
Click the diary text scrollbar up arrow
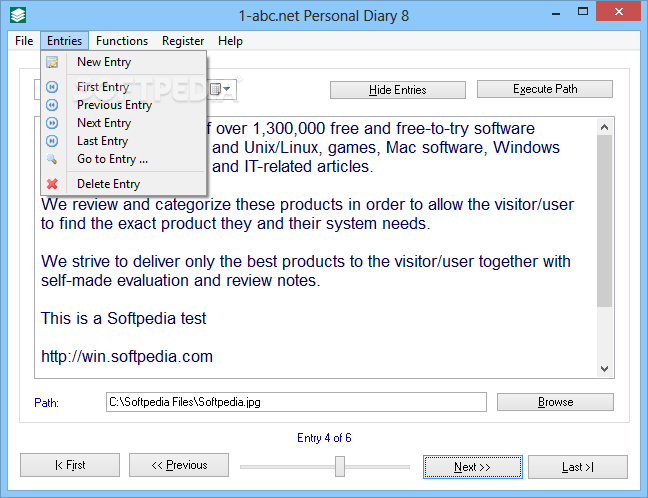605,127
